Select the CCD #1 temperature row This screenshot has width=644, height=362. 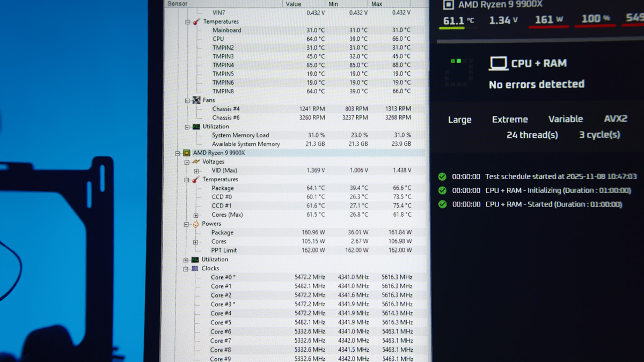click(294, 205)
